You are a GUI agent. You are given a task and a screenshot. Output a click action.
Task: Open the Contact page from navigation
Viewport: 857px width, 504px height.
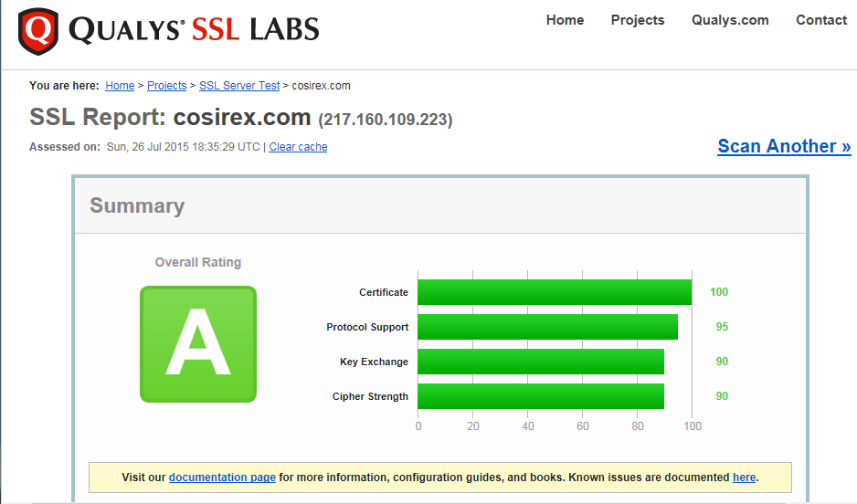point(821,20)
